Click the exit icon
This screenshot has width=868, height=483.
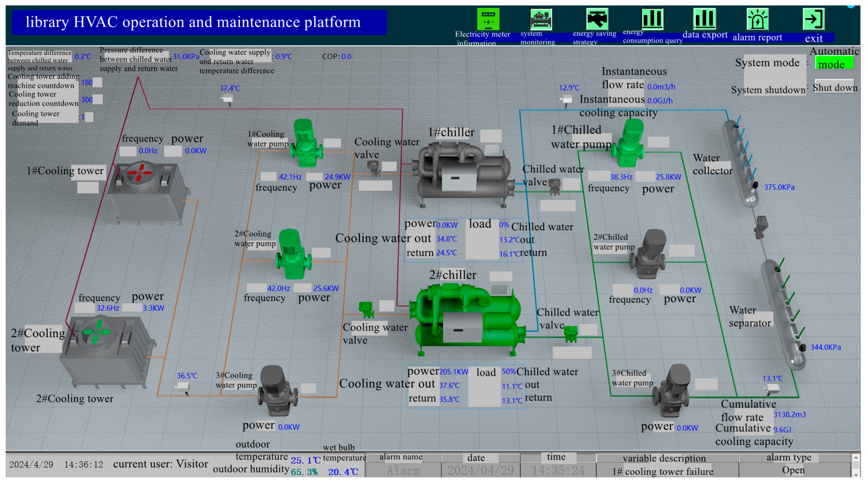[x=814, y=19]
